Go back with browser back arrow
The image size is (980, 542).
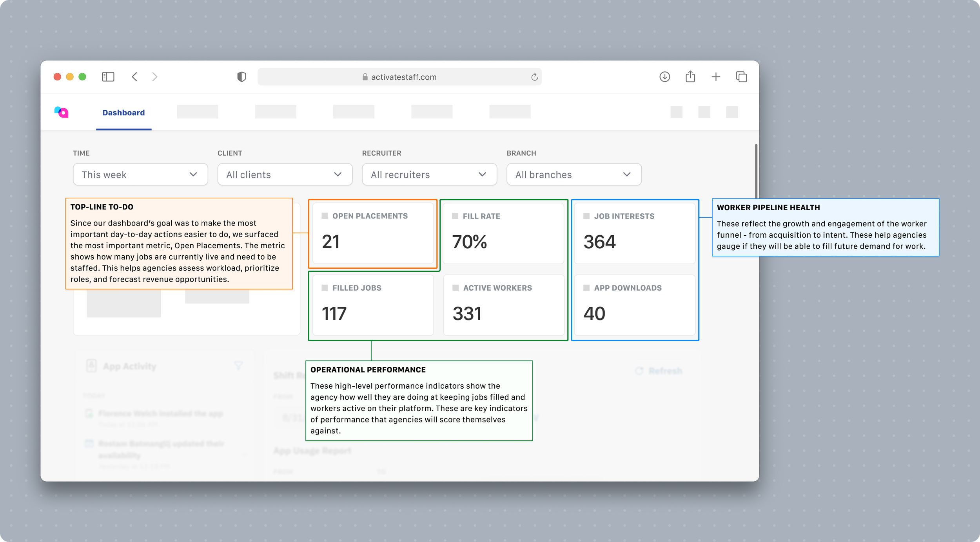click(x=134, y=77)
